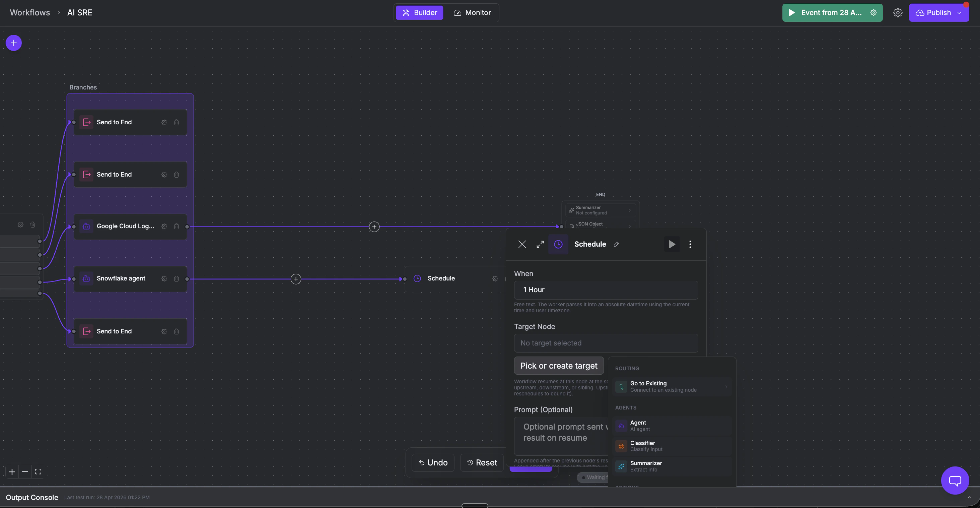Click the AI SRE workflow title
Screen dimensions: 980x508
[79, 12]
